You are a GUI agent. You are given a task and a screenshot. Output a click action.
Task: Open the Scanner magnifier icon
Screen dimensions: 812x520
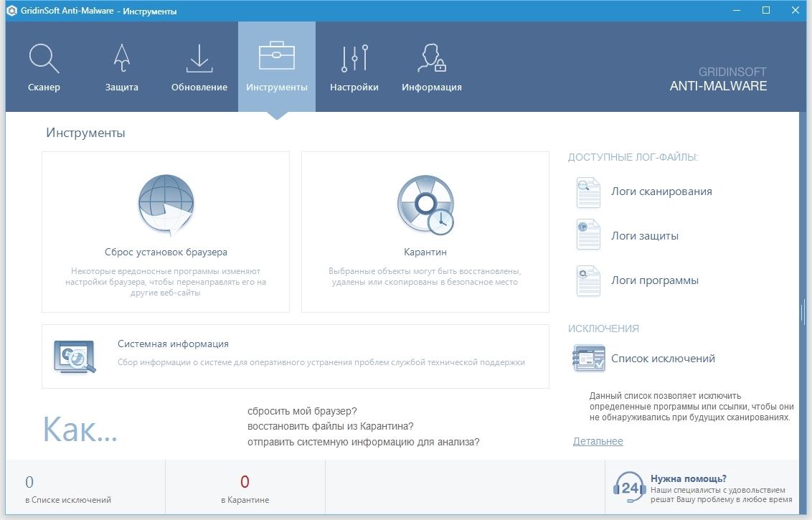(x=44, y=59)
